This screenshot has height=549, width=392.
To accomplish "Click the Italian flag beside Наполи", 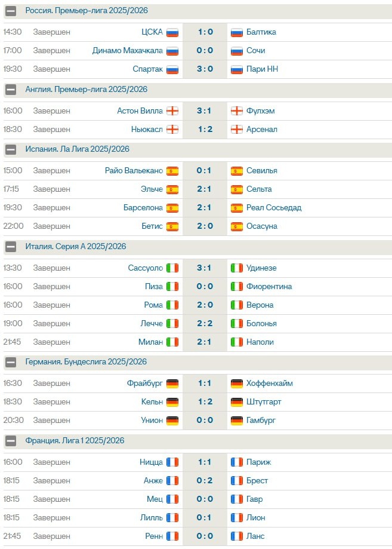I will (x=237, y=342).
